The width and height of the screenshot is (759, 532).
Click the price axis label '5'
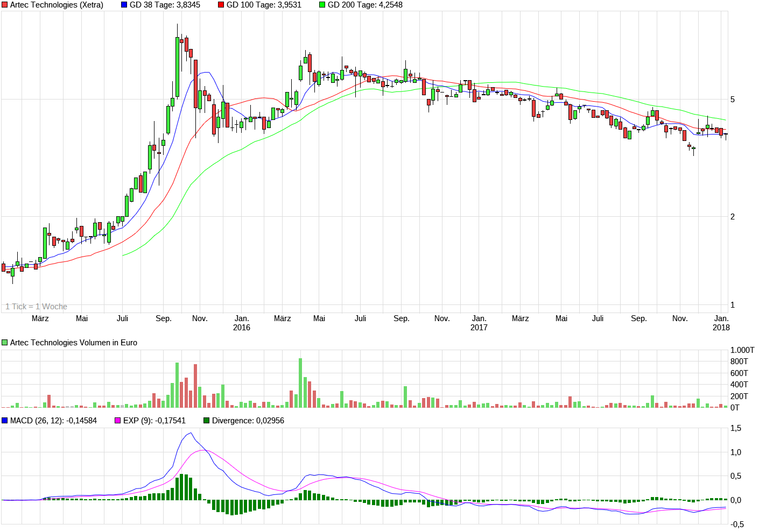pos(733,100)
